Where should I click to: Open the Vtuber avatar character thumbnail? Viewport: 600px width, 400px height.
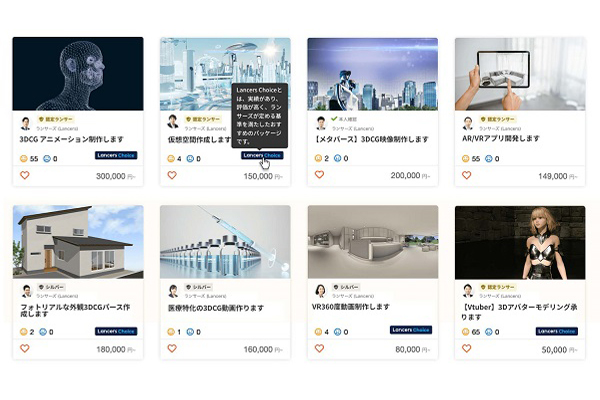[x=520, y=242]
